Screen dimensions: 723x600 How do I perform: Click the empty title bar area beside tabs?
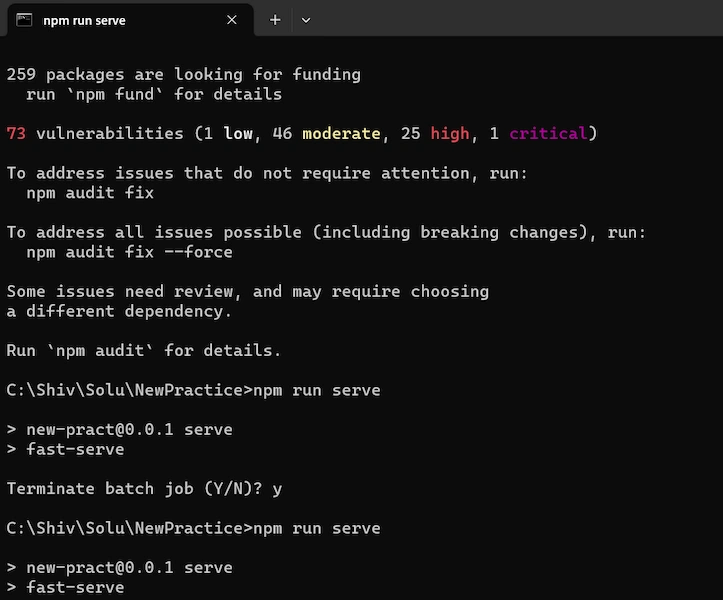[516, 18]
